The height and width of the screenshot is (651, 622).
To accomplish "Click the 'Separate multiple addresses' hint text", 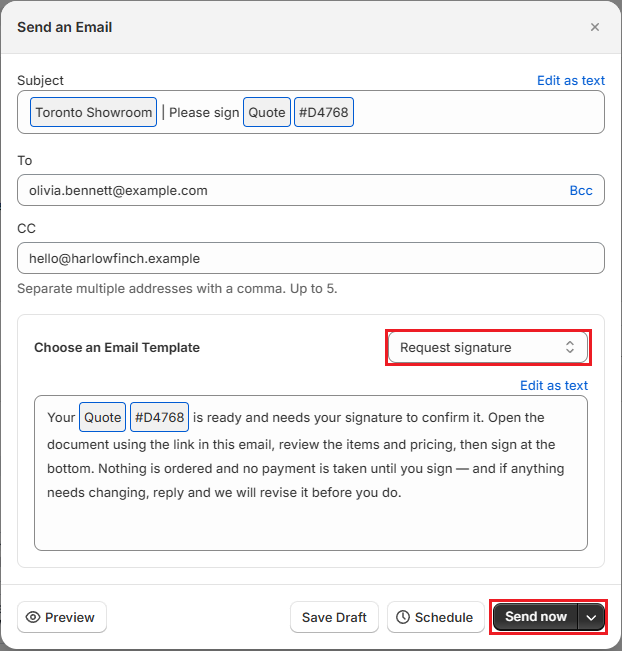I will click(177, 289).
